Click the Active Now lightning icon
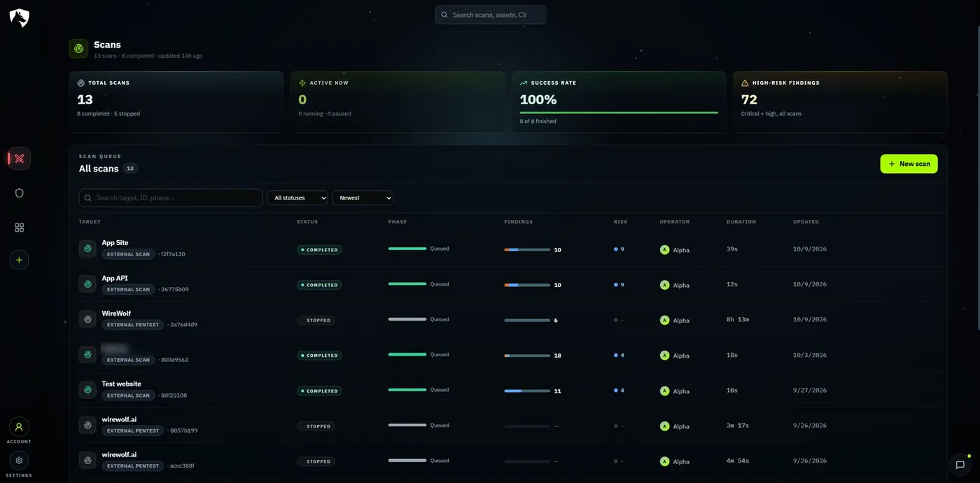The image size is (980, 483). [x=302, y=83]
